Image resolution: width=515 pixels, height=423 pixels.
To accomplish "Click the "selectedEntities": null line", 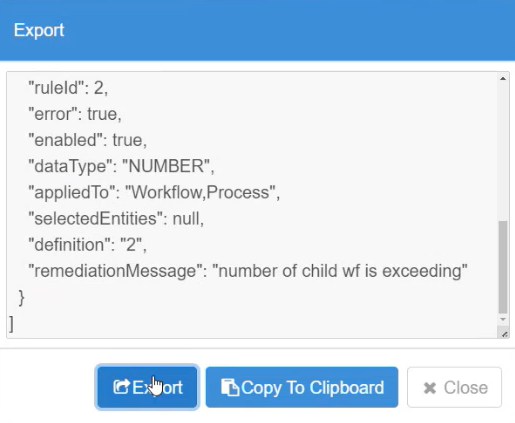I will [x=116, y=219].
